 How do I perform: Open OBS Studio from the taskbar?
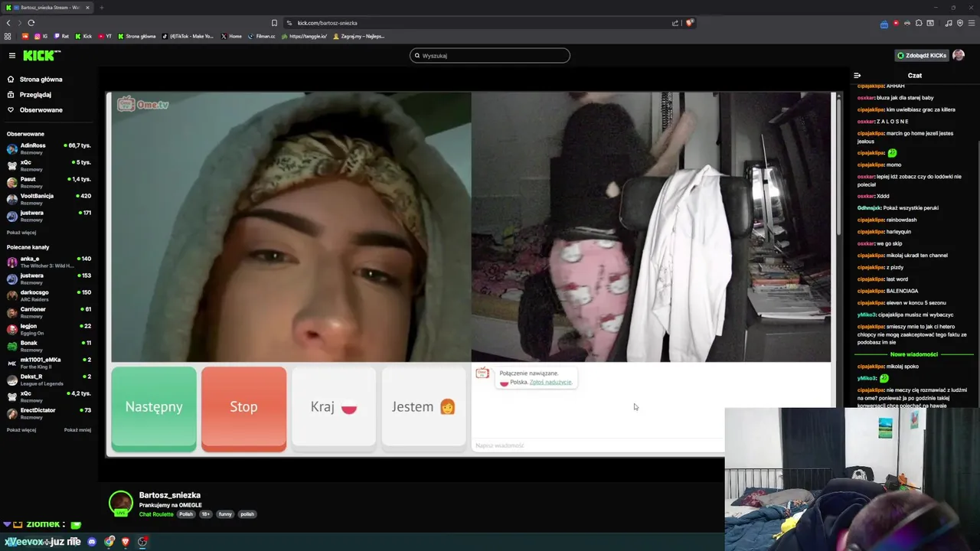(142, 542)
